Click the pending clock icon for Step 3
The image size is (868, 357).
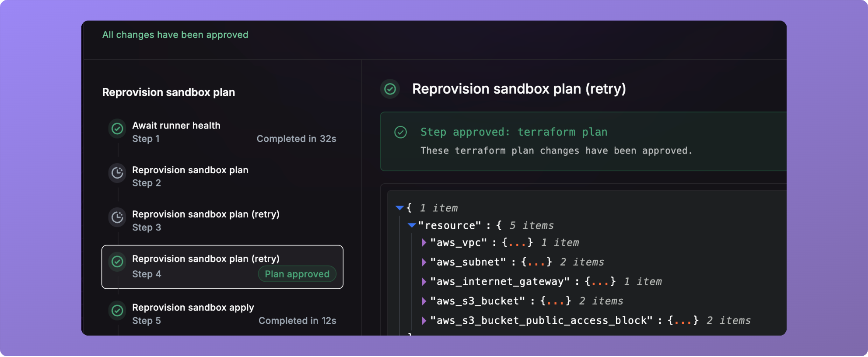click(x=117, y=217)
